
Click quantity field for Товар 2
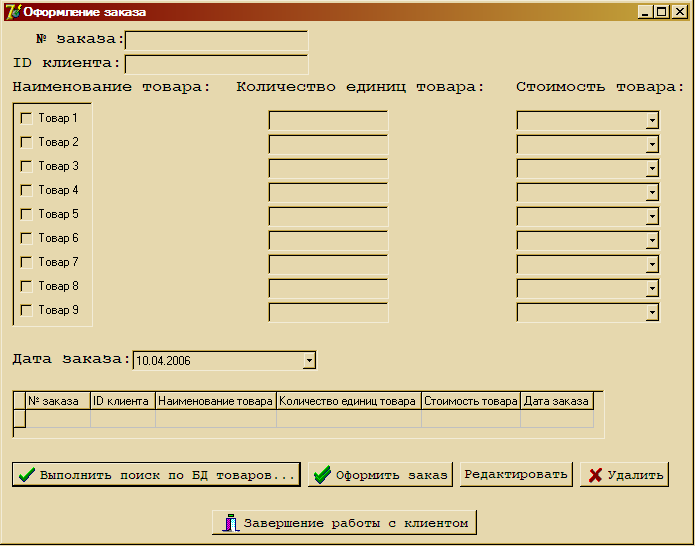(328, 144)
